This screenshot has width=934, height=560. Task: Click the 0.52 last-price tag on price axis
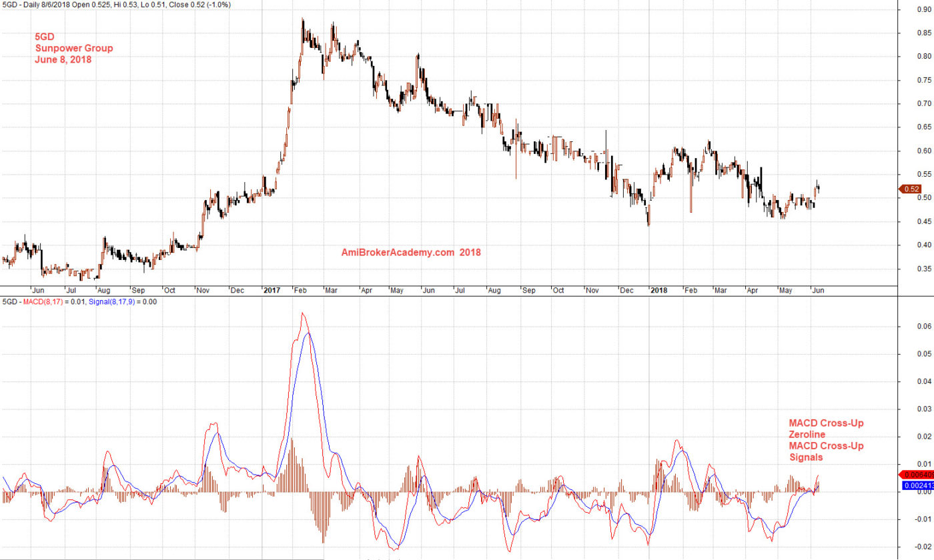click(911, 189)
